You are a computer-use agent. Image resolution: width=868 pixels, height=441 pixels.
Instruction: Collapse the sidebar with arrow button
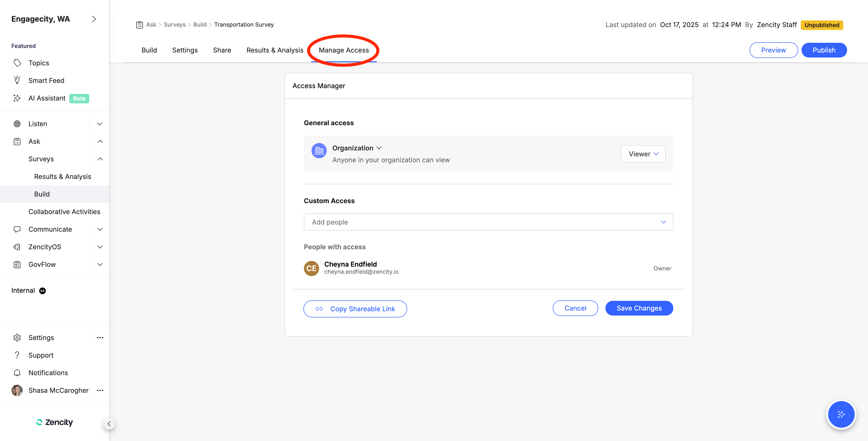[109, 424]
